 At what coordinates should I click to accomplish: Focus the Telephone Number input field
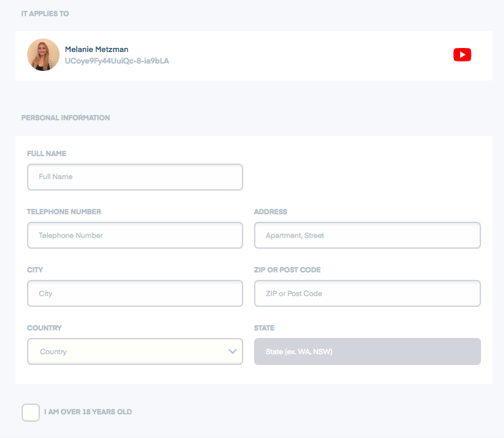tap(135, 235)
